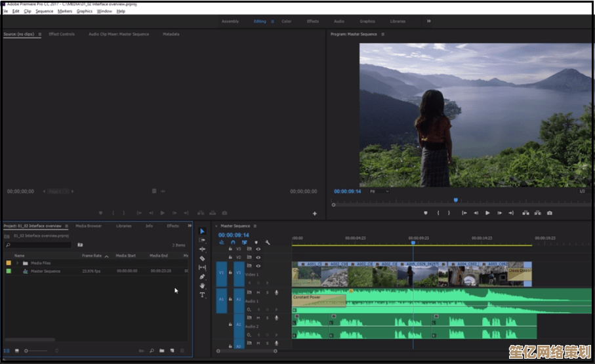The height and width of the screenshot is (364, 595).
Task: Open the playback resolution 1/2 dropdown
Action: click(x=582, y=191)
